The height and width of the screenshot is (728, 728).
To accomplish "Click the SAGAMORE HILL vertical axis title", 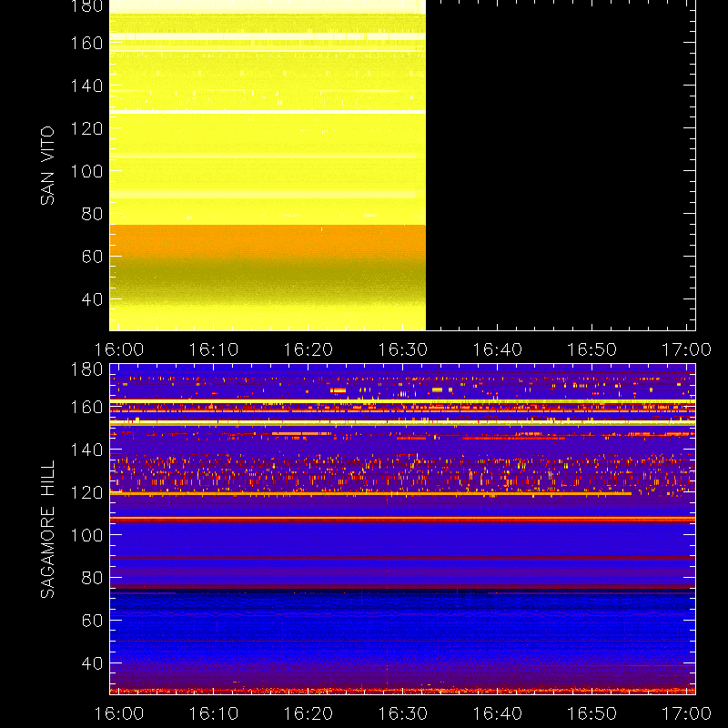I will 47,529.
